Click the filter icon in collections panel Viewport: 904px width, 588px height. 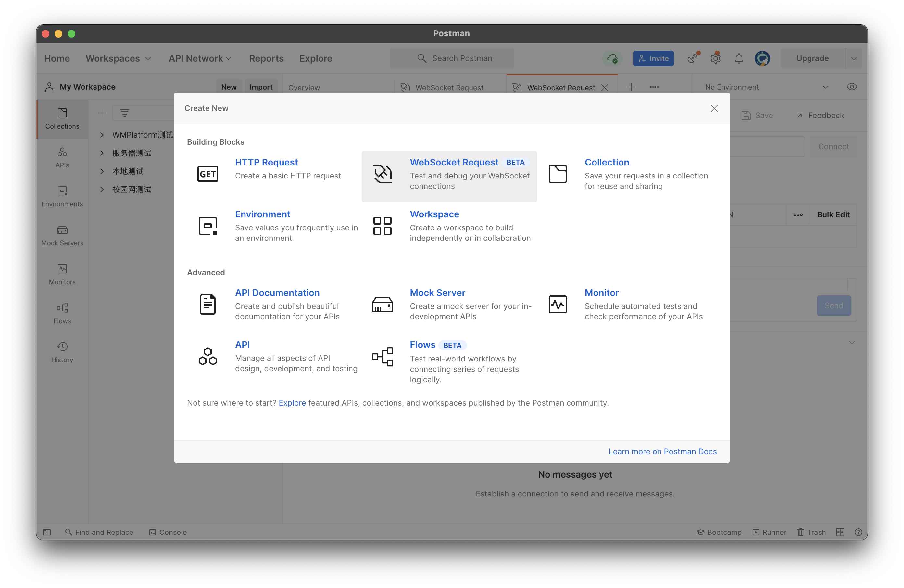coord(125,113)
